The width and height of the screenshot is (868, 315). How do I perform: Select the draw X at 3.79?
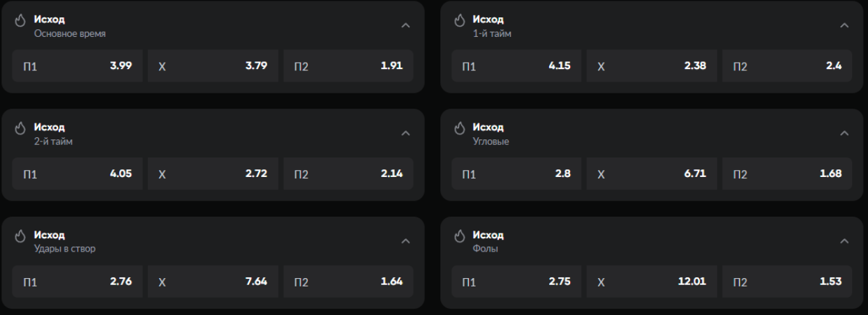pyautogui.click(x=212, y=66)
